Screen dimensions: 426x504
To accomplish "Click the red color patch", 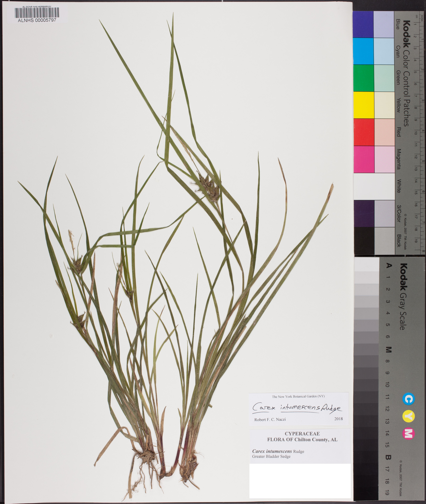I will tap(364, 132).
